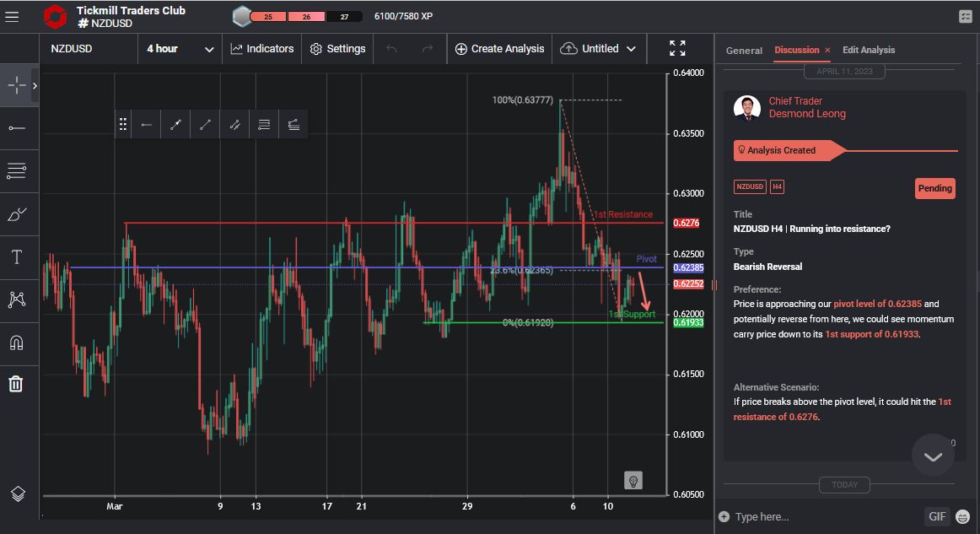This screenshot has width=980, height=534.
Task: Click the panel divider collapse handle
Action: 713,284
